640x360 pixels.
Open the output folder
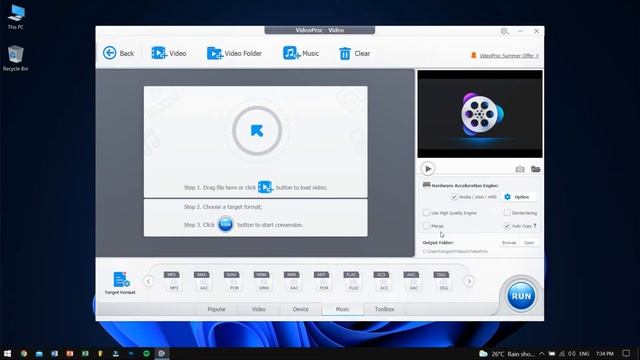point(529,242)
